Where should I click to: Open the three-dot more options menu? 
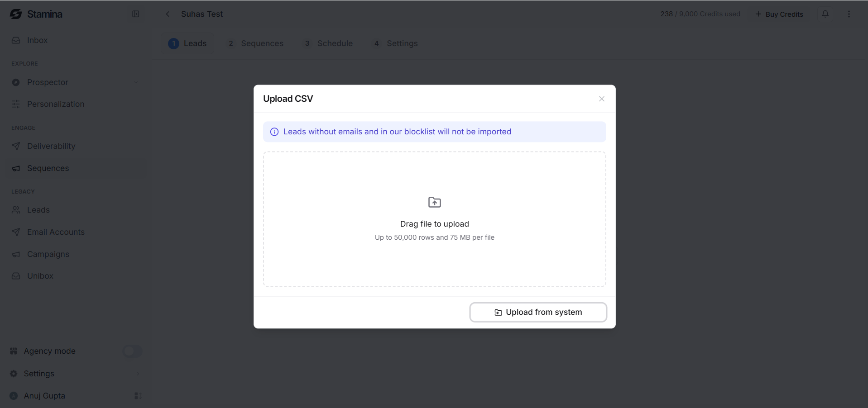click(x=849, y=14)
